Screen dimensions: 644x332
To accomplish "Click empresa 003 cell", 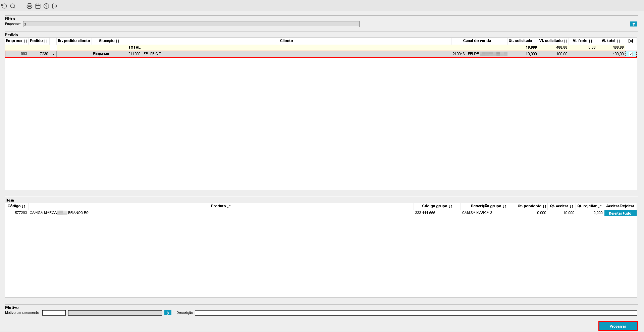I will 24,54.
